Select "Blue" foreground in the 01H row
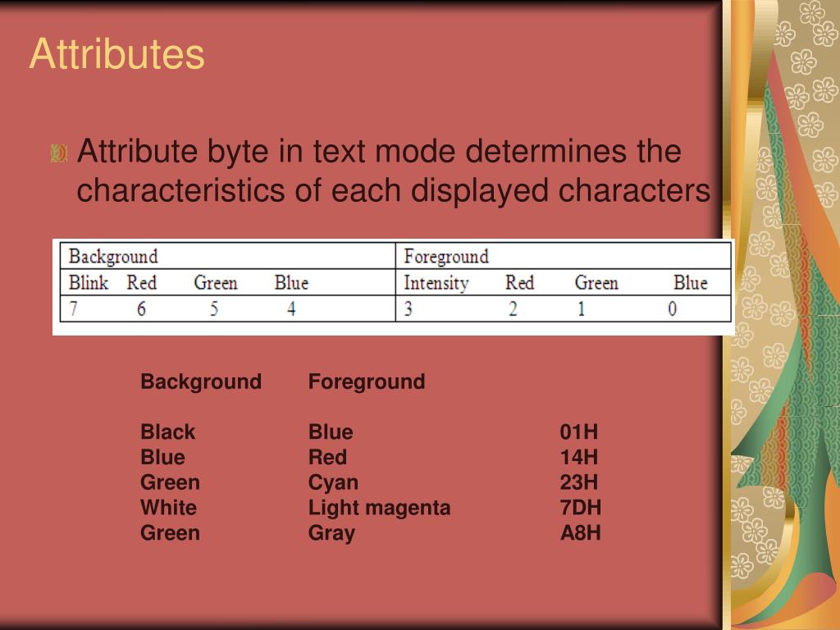The height and width of the screenshot is (630, 840). point(331,431)
